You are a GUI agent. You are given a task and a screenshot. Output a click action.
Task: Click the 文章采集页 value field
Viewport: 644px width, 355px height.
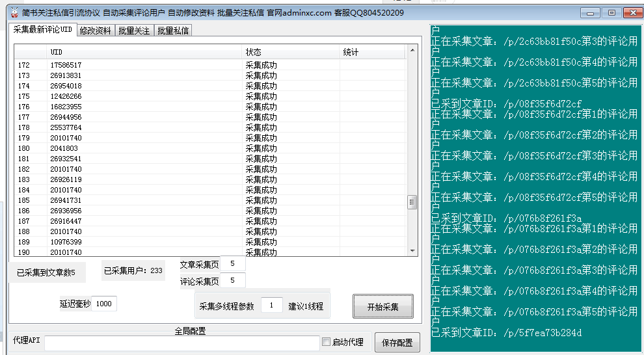[232, 263]
